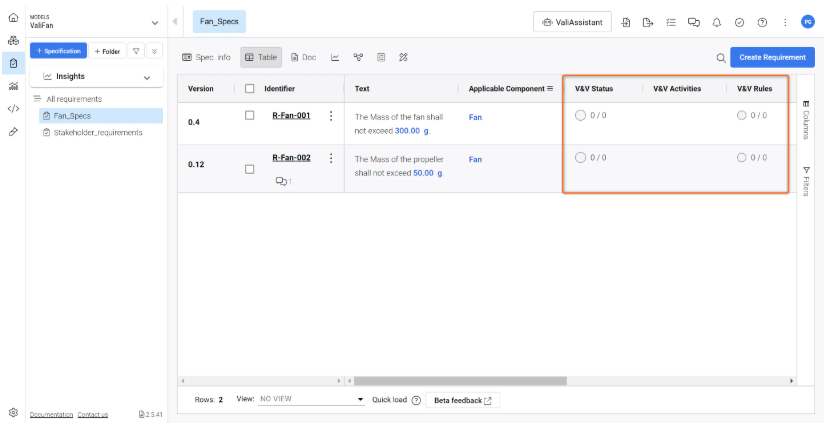Click V&V Status circle for R-Fan-001
Screen dimensions: 827x425
coord(581,115)
